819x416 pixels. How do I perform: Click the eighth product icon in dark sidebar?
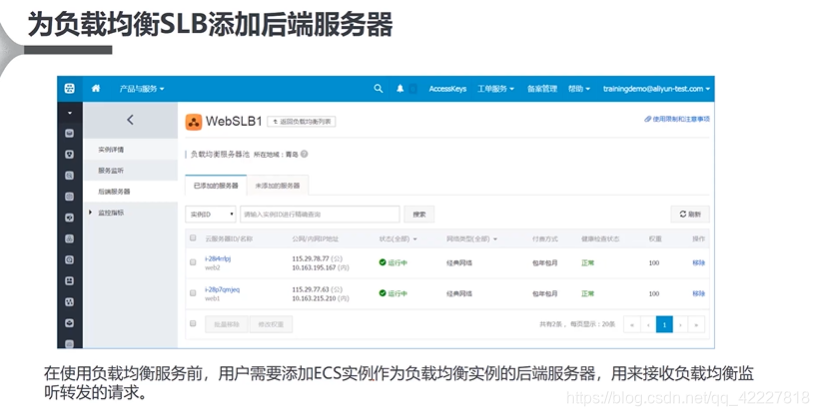(x=69, y=281)
